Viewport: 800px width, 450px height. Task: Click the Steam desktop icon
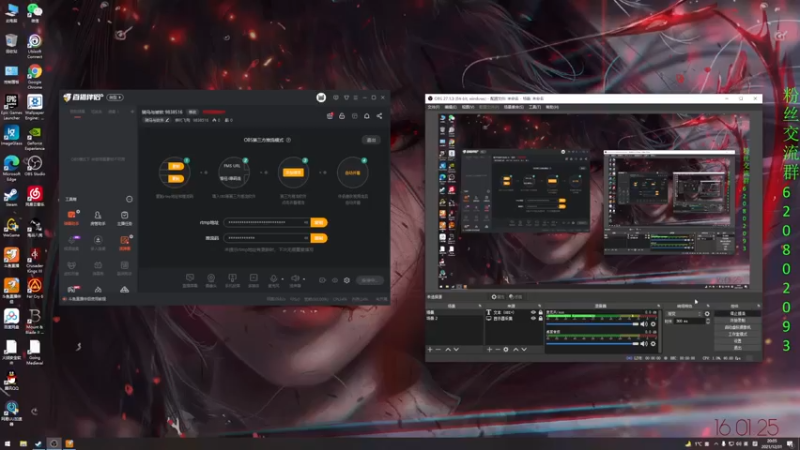coord(11,197)
